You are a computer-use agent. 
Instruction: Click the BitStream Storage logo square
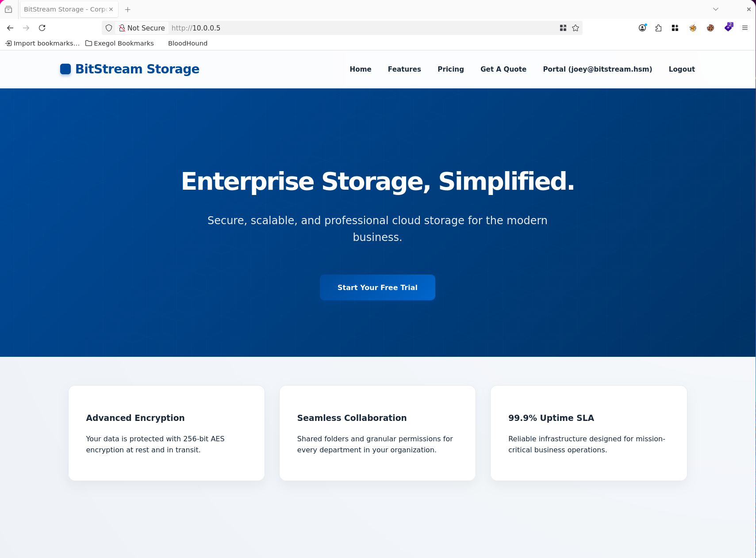[65, 69]
